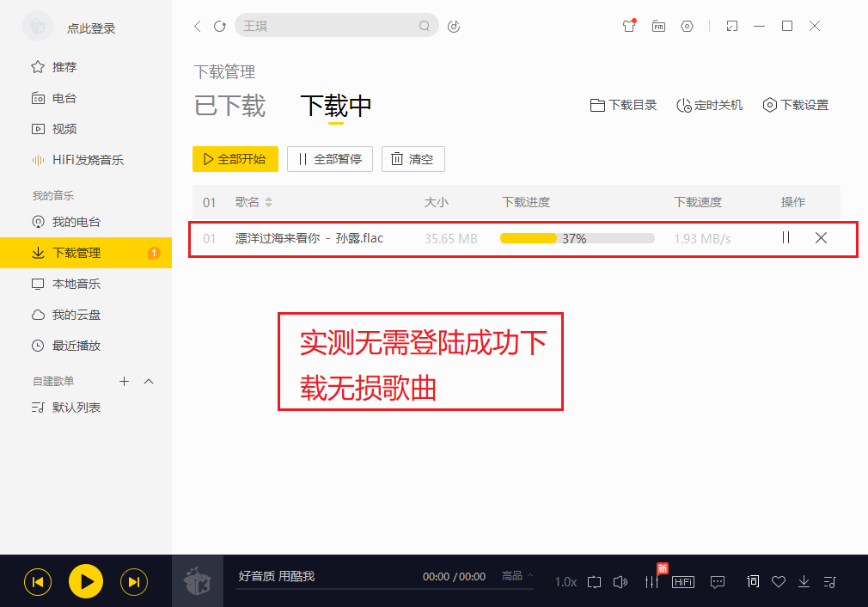Image resolution: width=868 pixels, height=607 pixels.
Task: Favorite current song with heart icon
Action: click(x=779, y=582)
